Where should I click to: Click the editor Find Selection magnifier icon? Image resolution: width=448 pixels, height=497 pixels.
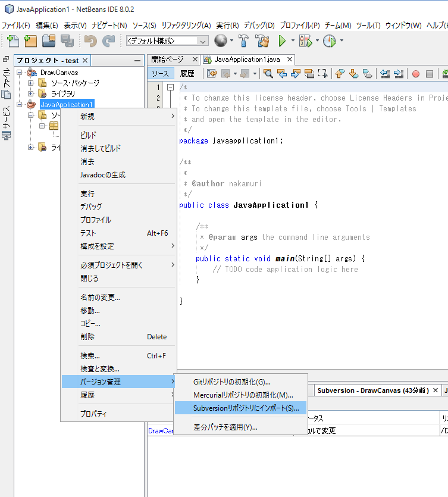pos(268,74)
